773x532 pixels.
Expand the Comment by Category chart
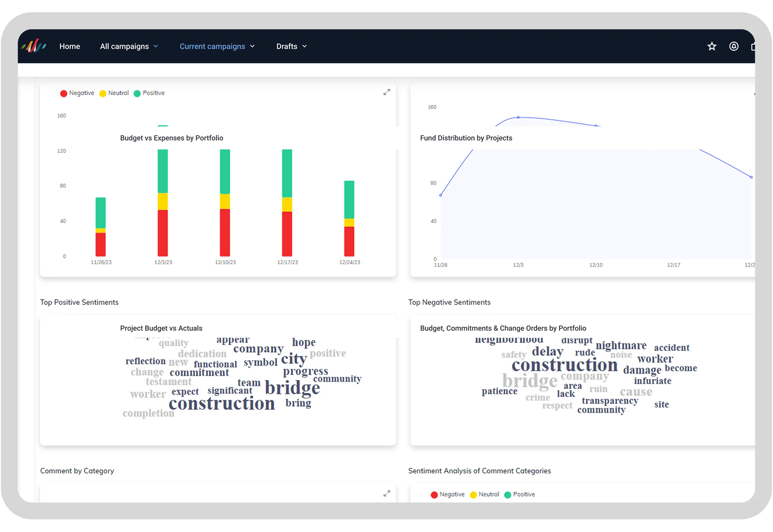coord(386,494)
